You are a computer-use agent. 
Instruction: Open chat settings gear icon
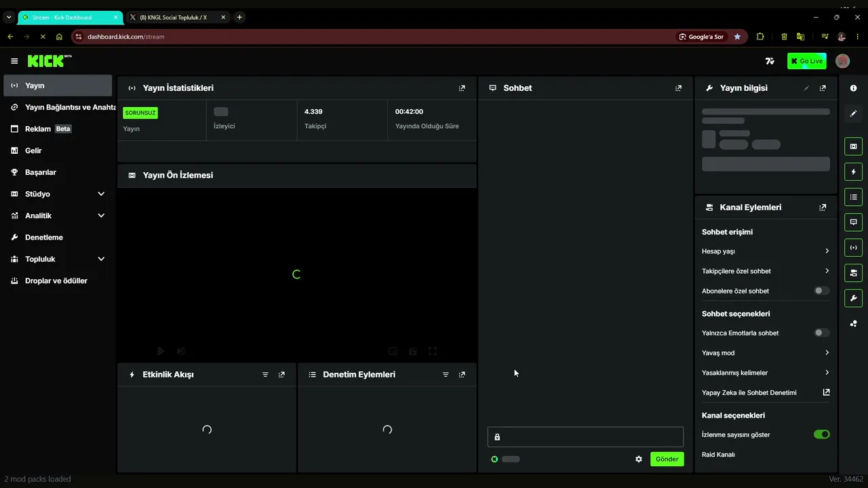point(638,459)
